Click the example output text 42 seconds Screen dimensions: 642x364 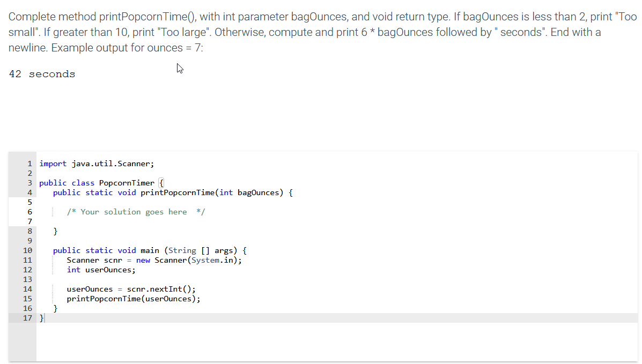click(x=42, y=73)
